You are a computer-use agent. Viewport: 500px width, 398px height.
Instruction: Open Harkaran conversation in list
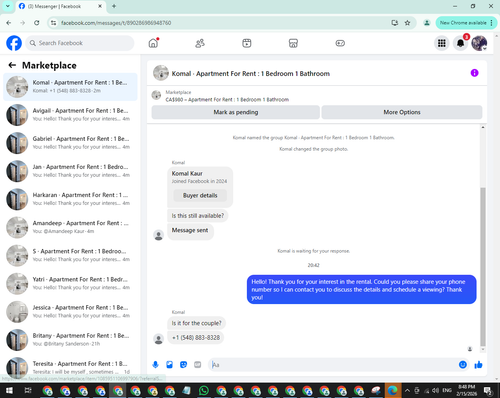click(x=70, y=199)
